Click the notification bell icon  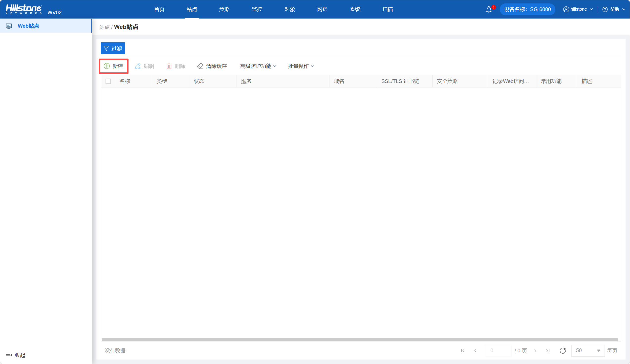tap(489, 9)
